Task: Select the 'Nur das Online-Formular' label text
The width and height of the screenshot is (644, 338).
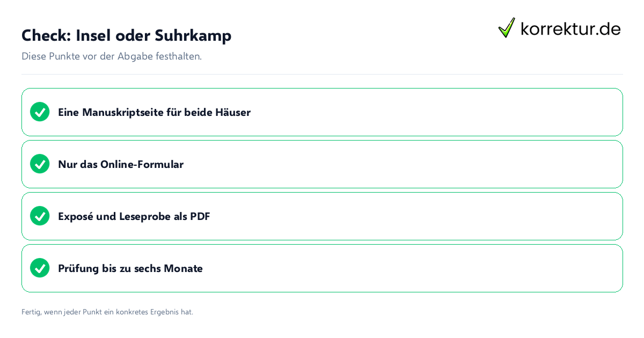Action: point(121,164)
